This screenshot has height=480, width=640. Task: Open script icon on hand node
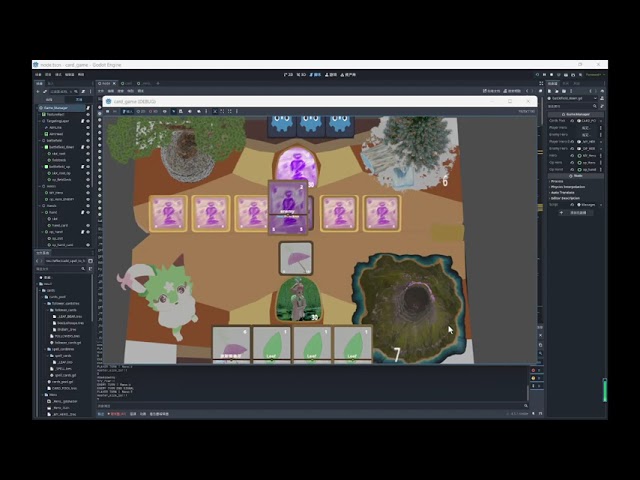point(82,212)
